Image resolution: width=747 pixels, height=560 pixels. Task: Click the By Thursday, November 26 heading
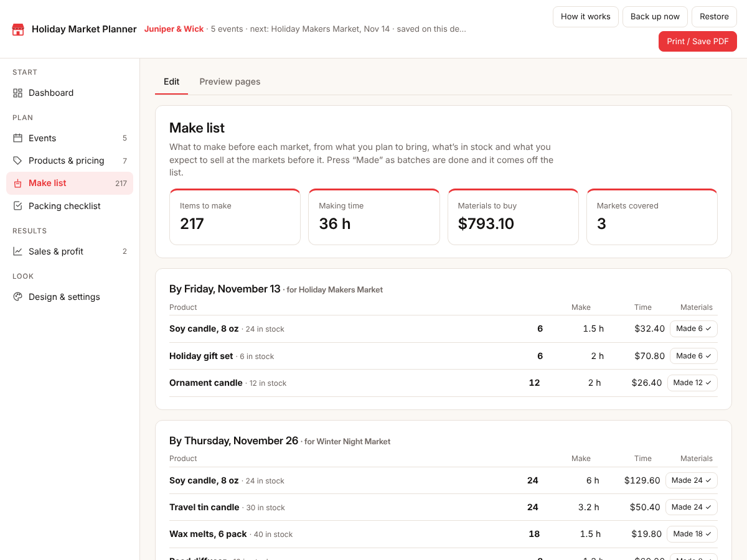point(233,441)
